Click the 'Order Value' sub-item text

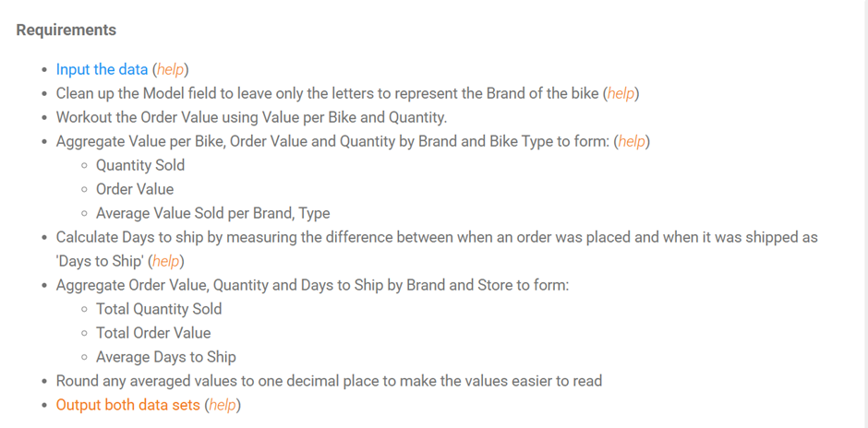pos(135,189)
